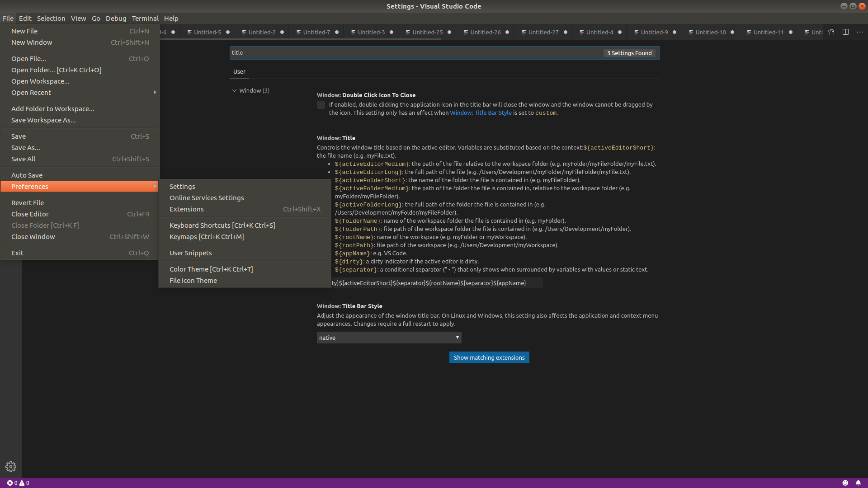Screen dimensions: 868x488
Task: Open the Selection menu
Action: tap(51, 19)
